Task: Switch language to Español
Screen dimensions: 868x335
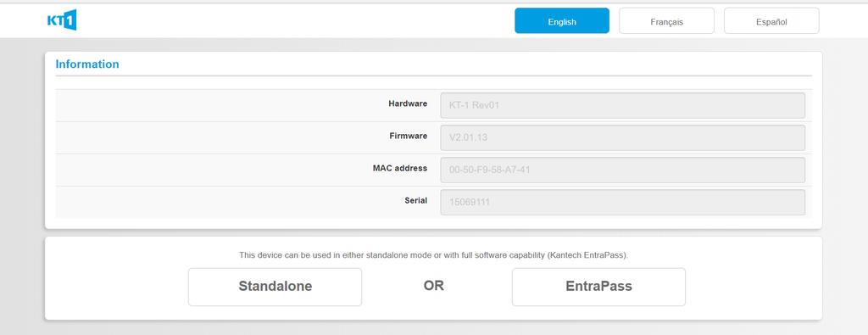Action: (771, 21)
